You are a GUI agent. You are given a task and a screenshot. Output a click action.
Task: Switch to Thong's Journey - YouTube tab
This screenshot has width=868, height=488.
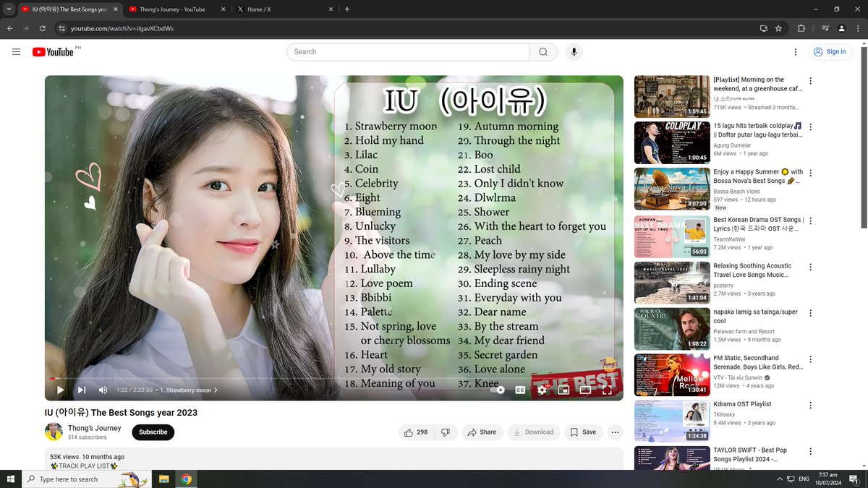pyautogui.click(x=178, y=9)
